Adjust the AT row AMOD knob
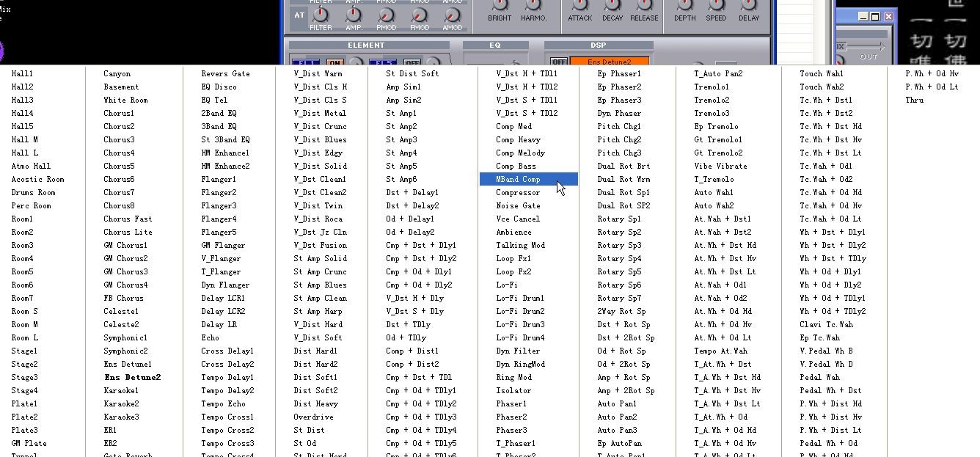The height and width of the screenshot is (457, 980). (453, 15)
